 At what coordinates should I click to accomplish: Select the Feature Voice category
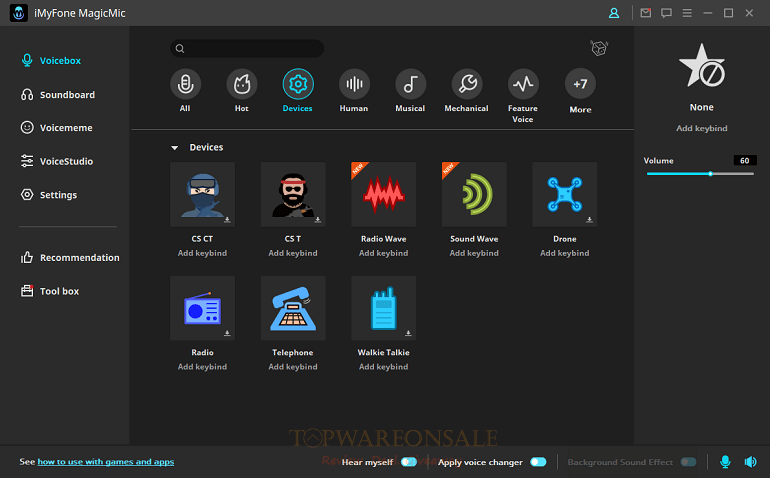[x=523, y=84]
